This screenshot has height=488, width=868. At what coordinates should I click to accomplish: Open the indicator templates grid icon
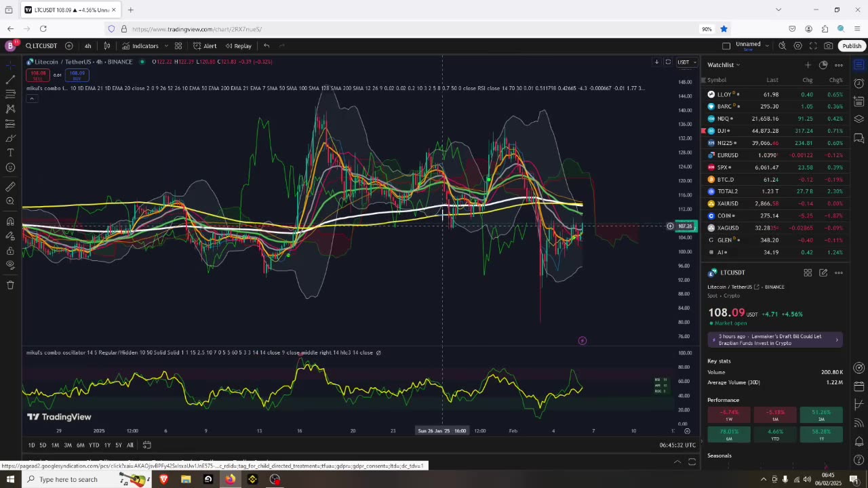[x=178, y=45]
